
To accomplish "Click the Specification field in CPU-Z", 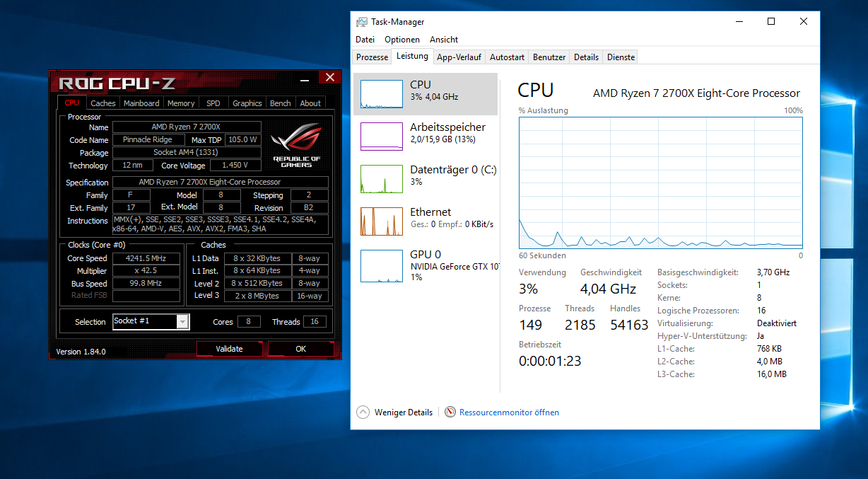I will pyautogui.click(x=221, y=183).
